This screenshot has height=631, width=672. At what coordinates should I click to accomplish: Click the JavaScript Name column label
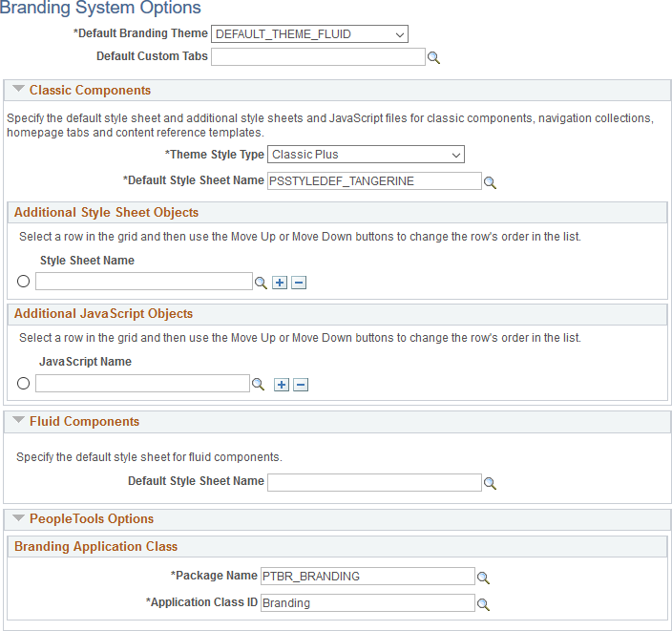(85, 362)
